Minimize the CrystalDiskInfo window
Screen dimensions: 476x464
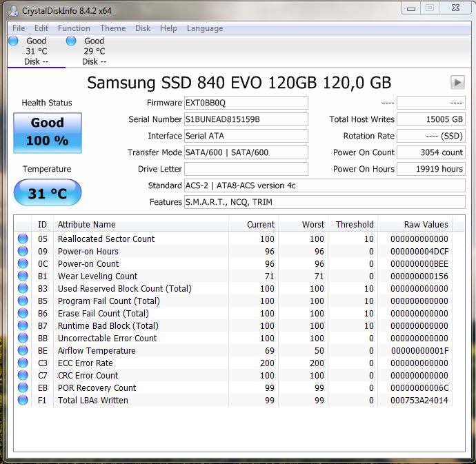pyautogui.click(x=410, y=8)
